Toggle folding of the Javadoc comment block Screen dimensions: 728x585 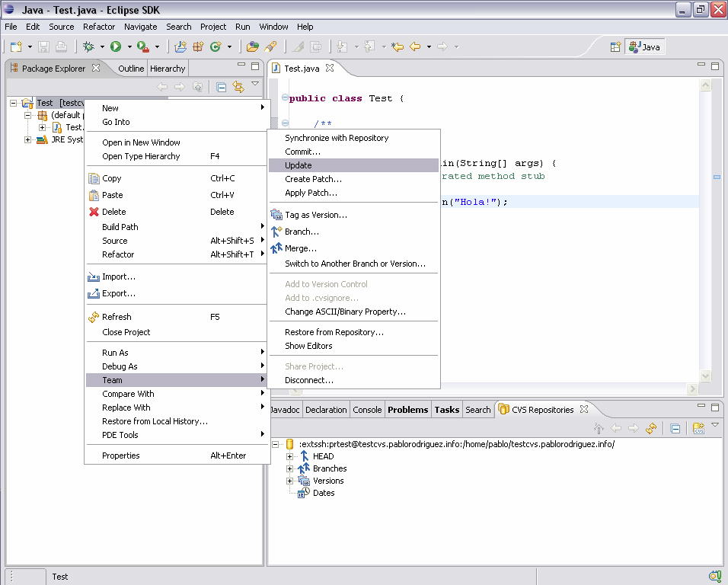[285, 123]
